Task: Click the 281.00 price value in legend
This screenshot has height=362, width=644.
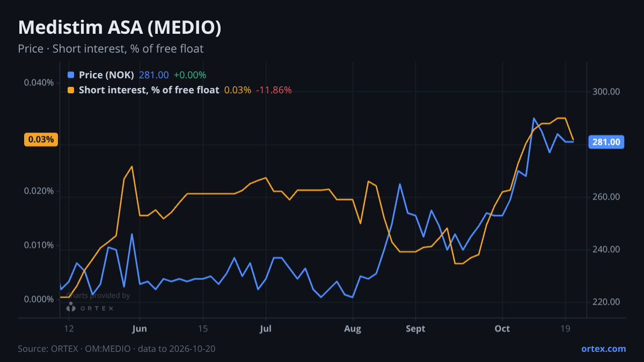Action: pyautogui.click(x=153, y=75)
